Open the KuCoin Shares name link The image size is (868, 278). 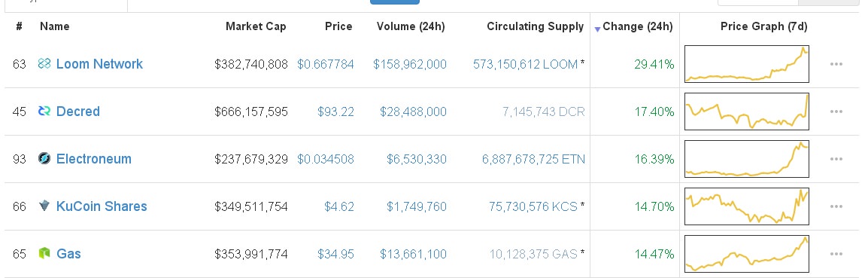(x=102, y=206)
